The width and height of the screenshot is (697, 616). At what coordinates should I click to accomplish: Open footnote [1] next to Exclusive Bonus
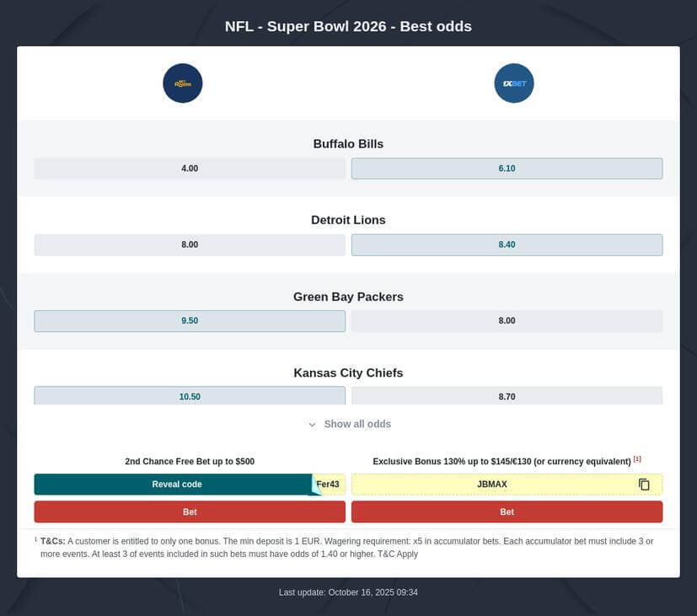[x=637, y=459]
